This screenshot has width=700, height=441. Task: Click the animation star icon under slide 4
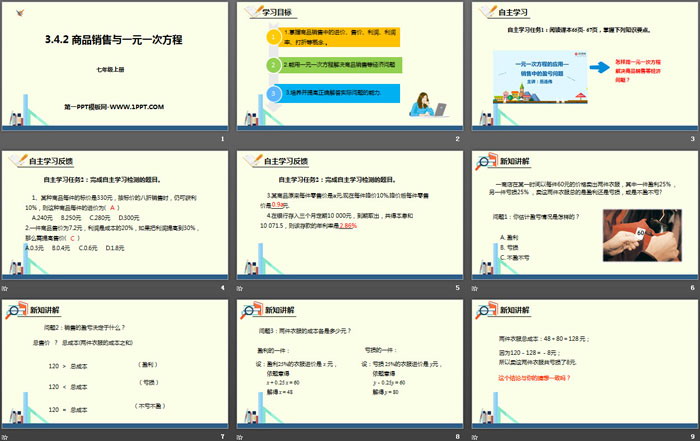(4, 288)
